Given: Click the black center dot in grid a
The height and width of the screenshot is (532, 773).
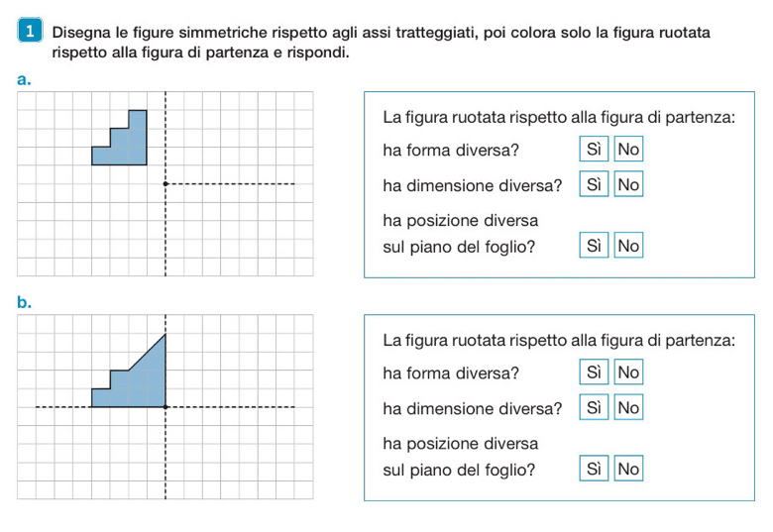Looking at the screenshot, I should pyautogui.click(x=166, y=183).
